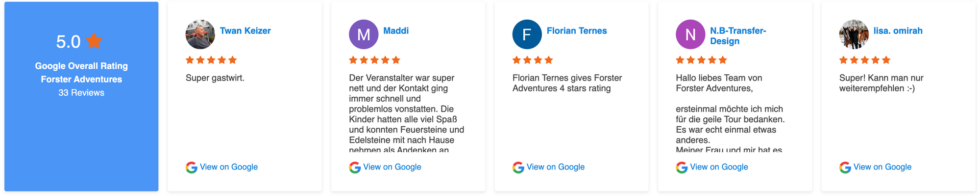The image size is (980, 196).
Task: View Maddi's review on Google
Action: click(392, 167)
